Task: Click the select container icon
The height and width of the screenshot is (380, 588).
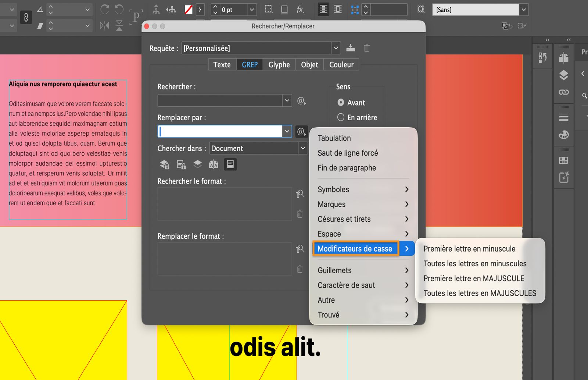Action: click(156, 10)
